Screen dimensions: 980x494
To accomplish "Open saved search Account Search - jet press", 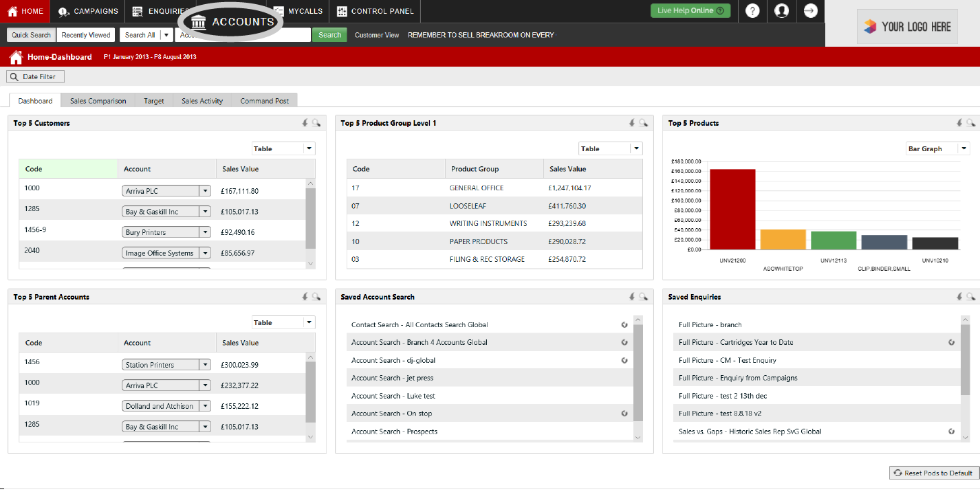I will click(x=392, y=378).
